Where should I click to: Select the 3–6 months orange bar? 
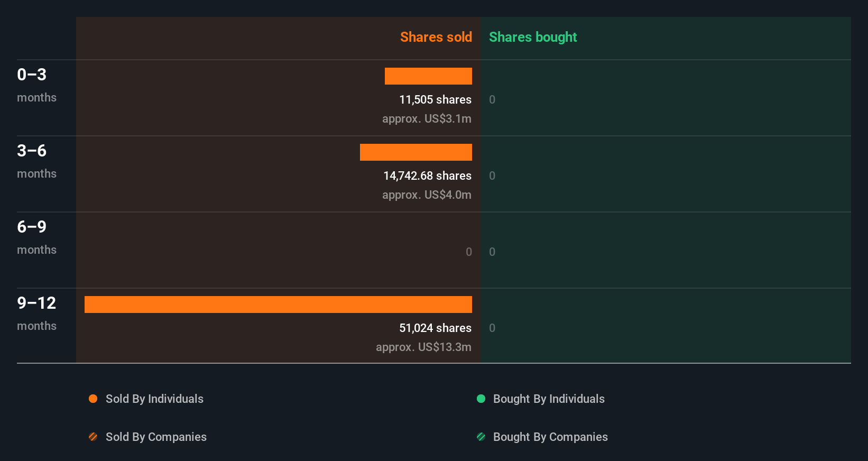[416, 152]
